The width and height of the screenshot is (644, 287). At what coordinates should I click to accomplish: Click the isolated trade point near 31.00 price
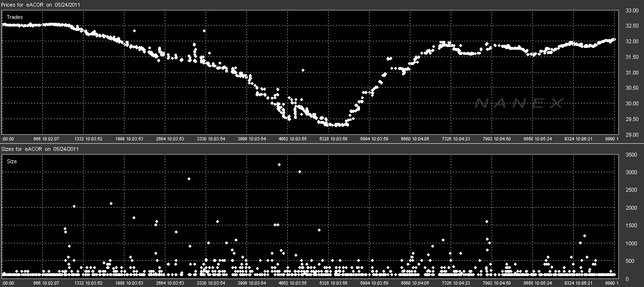303,70
